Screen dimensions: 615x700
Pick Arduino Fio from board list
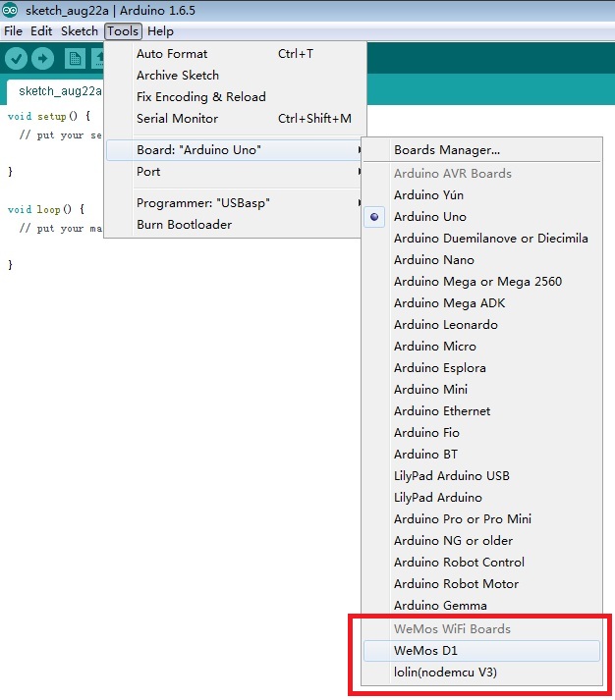point(481,433)
